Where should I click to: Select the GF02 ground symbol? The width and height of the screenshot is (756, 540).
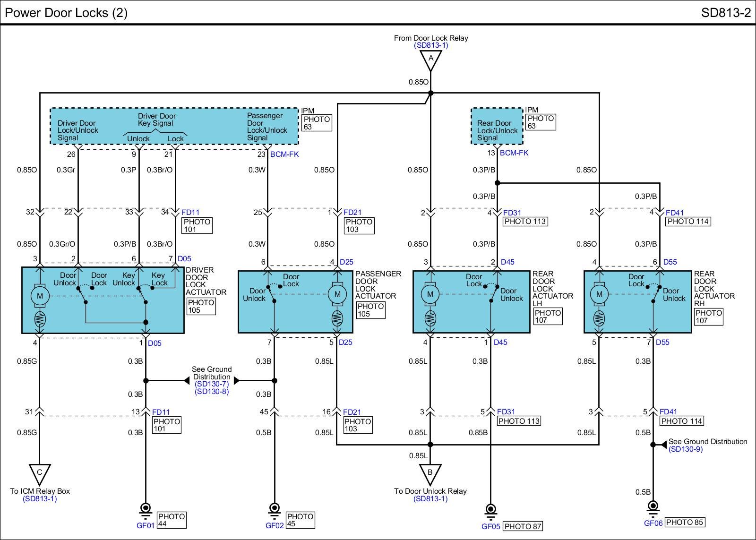click(274, 509)
